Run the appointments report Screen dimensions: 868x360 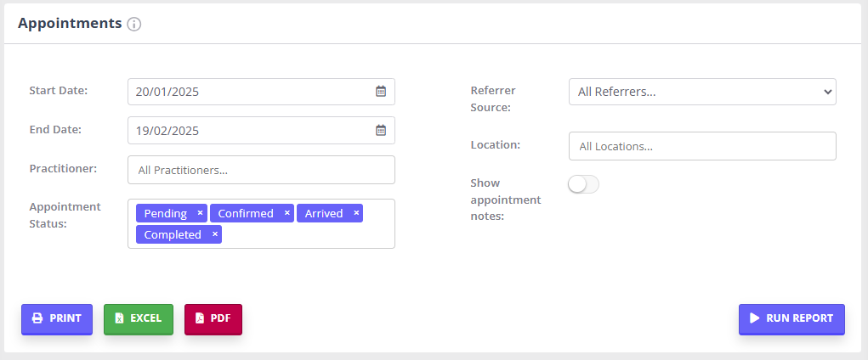(791, 318)
